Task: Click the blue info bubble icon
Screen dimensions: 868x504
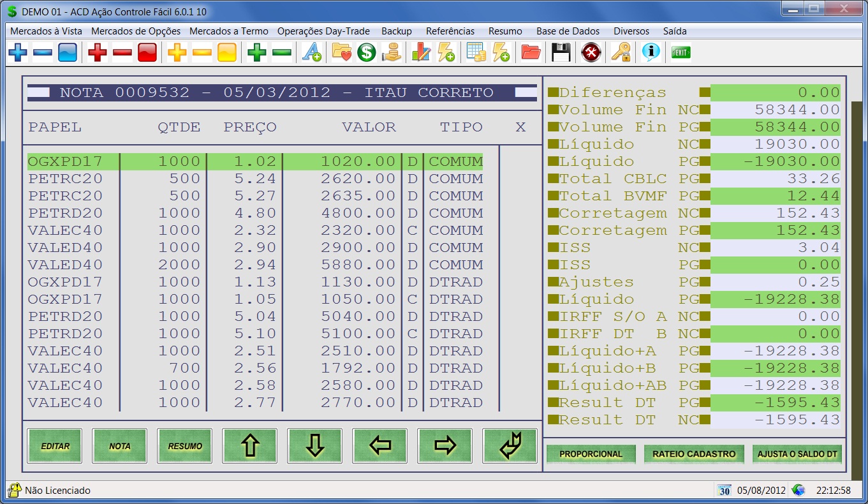Action: 651,53
